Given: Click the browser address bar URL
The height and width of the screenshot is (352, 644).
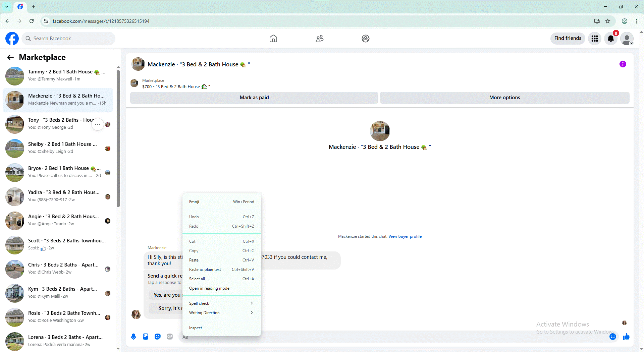Looking at the screenshot, I should 101,21.
